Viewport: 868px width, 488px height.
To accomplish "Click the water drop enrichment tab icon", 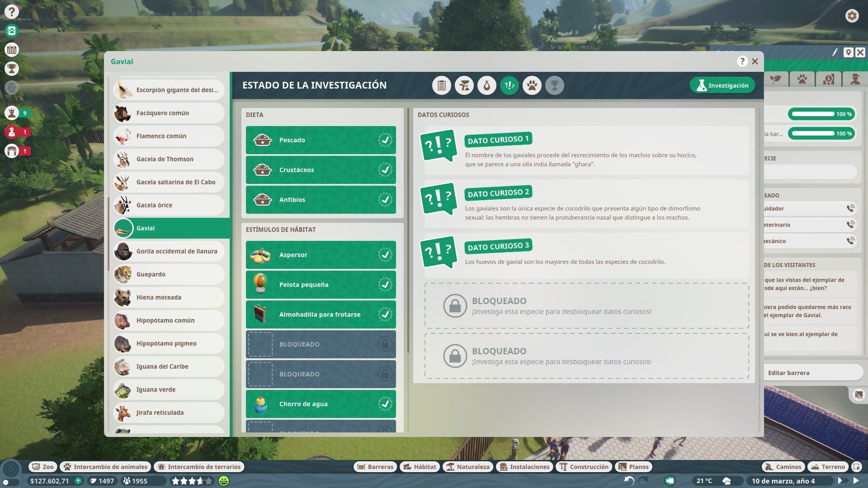I will (x=486, y=85).
